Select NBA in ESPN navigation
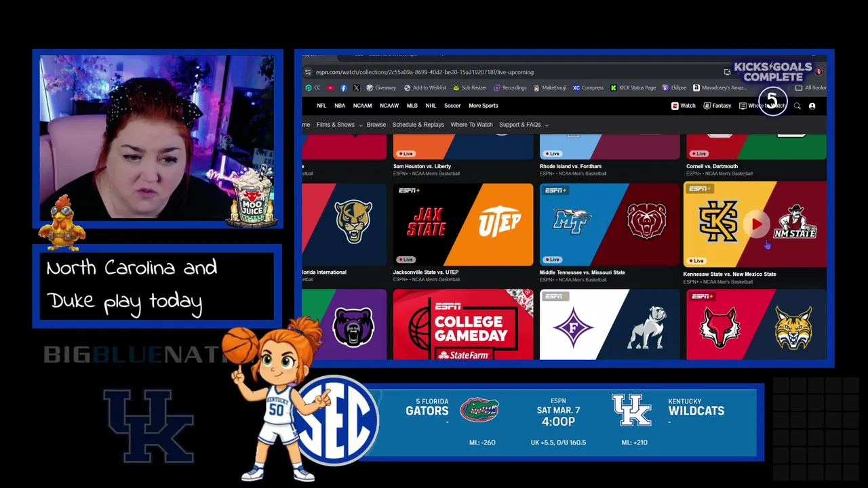Screen dimensions: 868x488 pyautogui.click(x=340, y=106)
